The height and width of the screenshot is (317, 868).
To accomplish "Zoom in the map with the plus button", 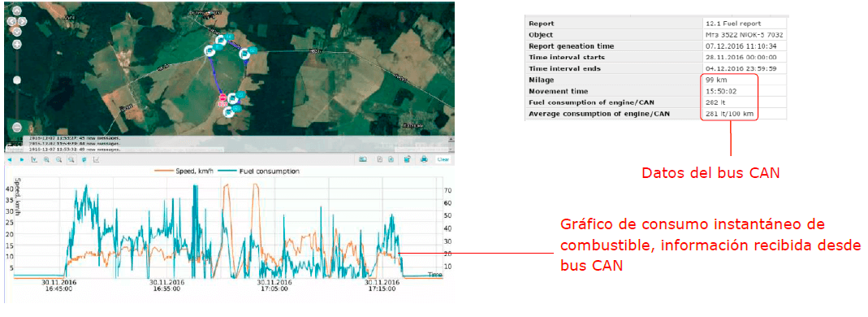I will [16, 45].
